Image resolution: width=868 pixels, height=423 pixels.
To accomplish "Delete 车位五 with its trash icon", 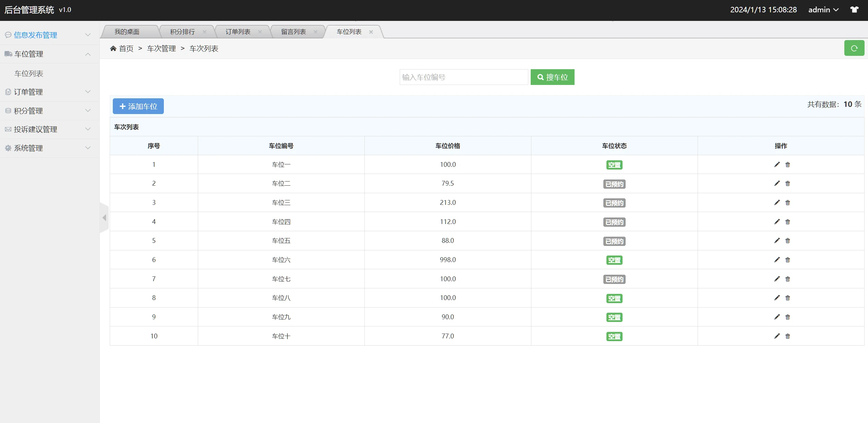I will (x=788, y=241).
